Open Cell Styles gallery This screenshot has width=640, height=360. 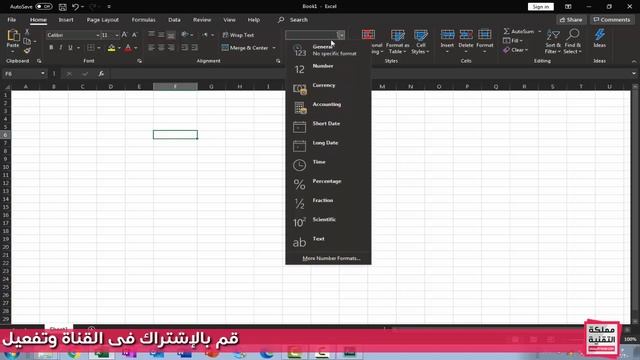(x=420, y=41)
